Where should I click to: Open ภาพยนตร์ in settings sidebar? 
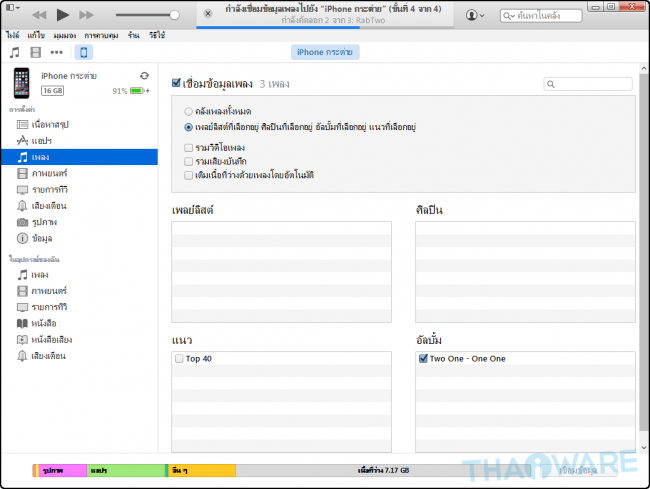[x=42, y=173]
